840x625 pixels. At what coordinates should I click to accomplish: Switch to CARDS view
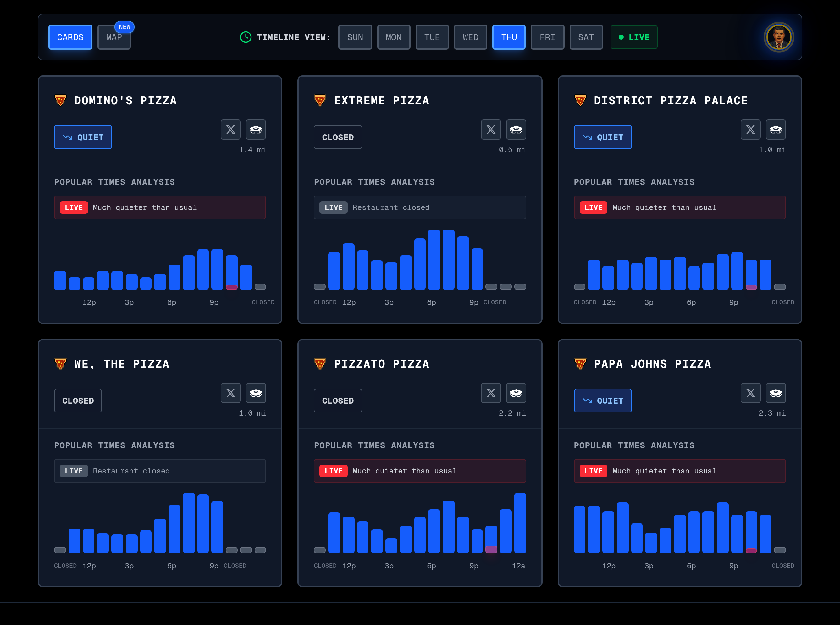click(x=70, y=37)
